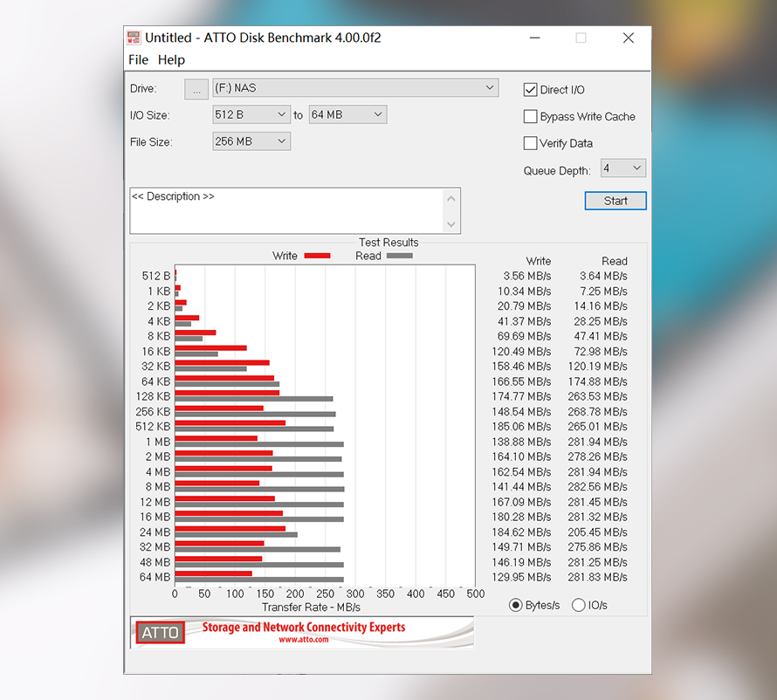Viewport: 777px width, 700px height.
Task: Select the IO/s radio button
Action: pos(578,605)
